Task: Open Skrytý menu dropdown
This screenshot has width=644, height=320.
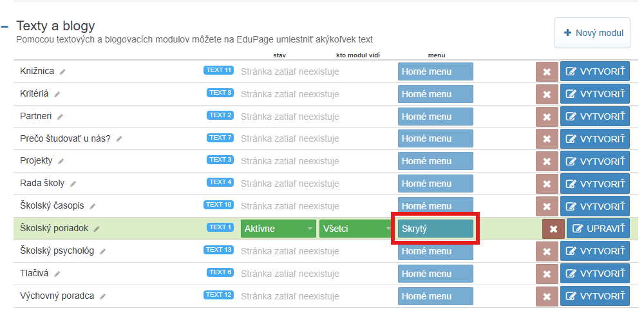Action: 435,229
